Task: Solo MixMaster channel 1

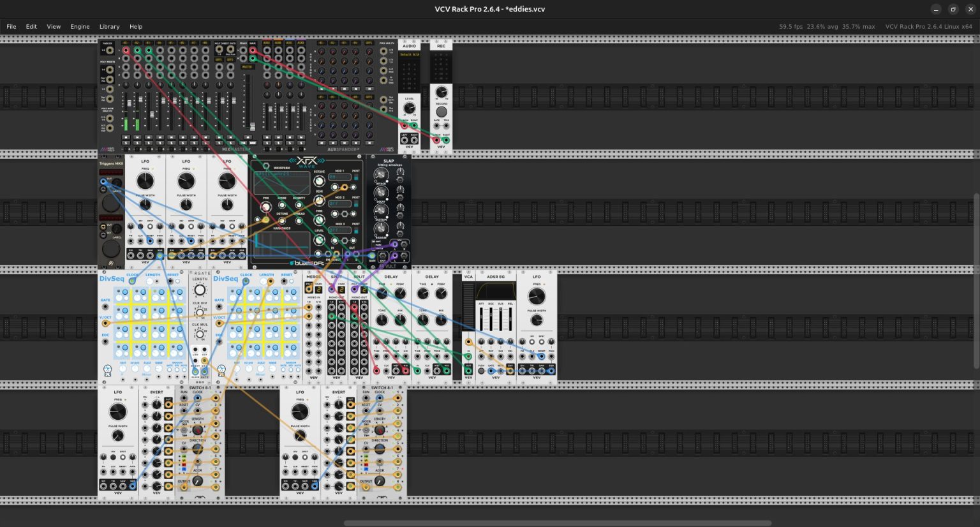Action: 126,143
